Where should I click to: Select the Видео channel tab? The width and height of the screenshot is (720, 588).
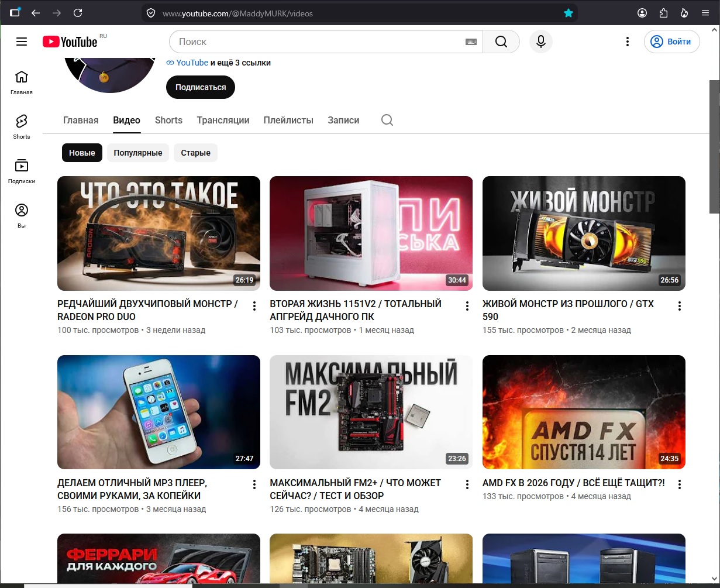point(127,120)
